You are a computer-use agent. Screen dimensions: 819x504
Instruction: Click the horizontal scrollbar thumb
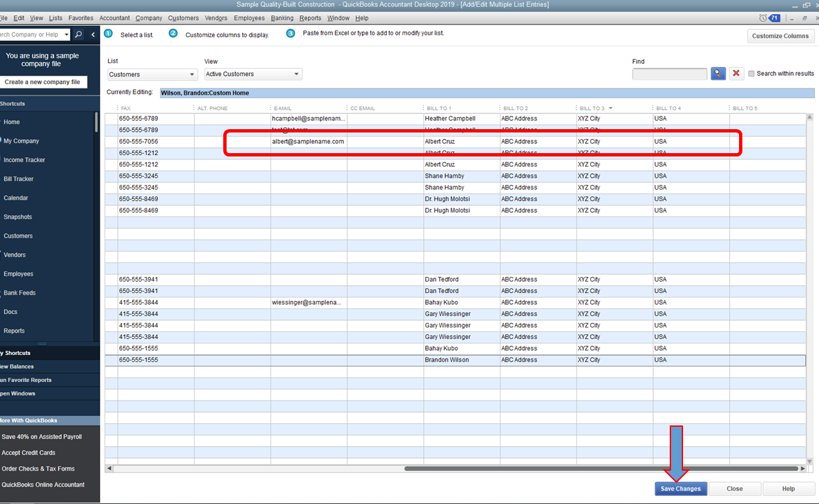[x=601, y=469]
